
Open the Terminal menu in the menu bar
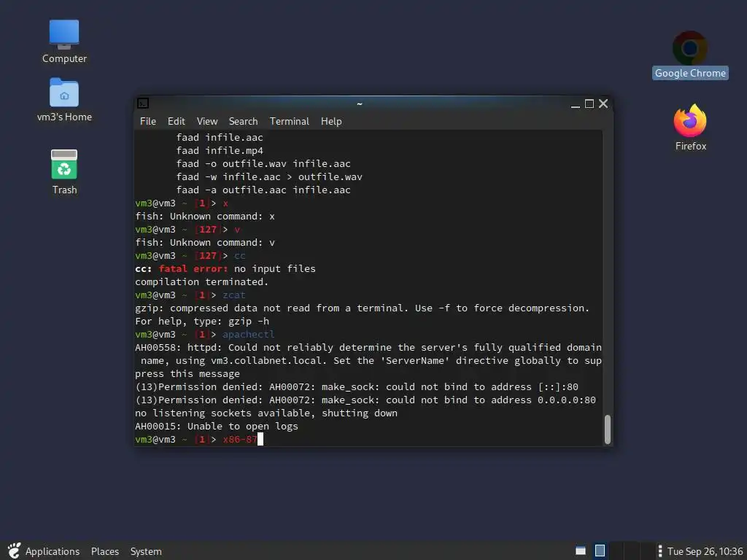click(289, 122)
